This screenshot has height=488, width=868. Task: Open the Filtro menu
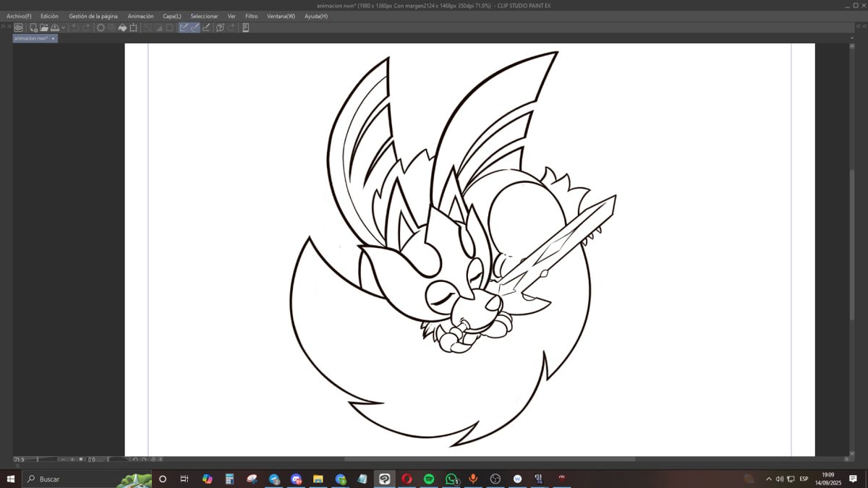pyautogui.click(x=251, y=16)
